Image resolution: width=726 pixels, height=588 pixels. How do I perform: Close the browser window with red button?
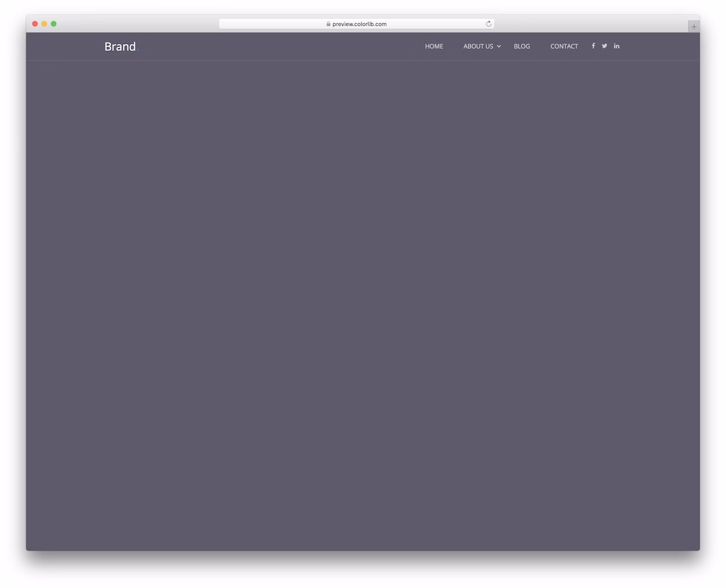coord(35,24)
